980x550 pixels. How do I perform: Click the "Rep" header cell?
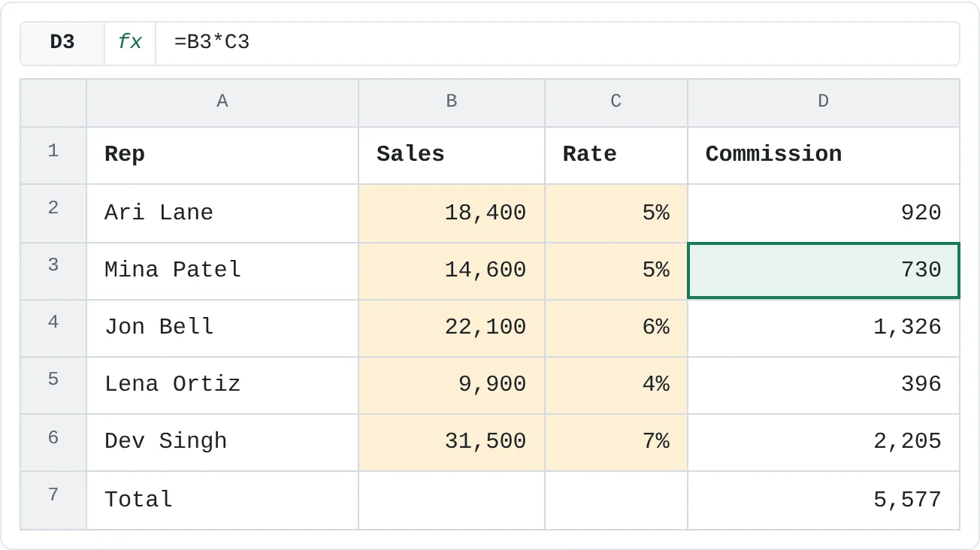(x=222, y=156)
